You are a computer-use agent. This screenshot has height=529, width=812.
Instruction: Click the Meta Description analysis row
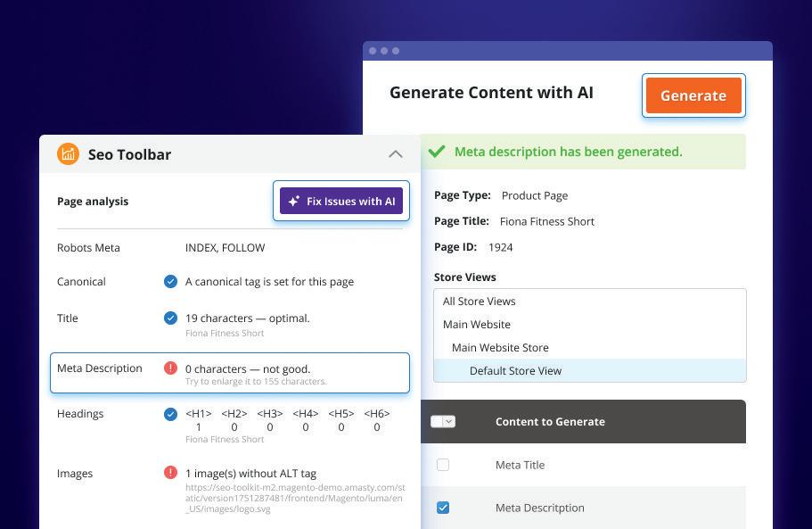pos(230,373)
